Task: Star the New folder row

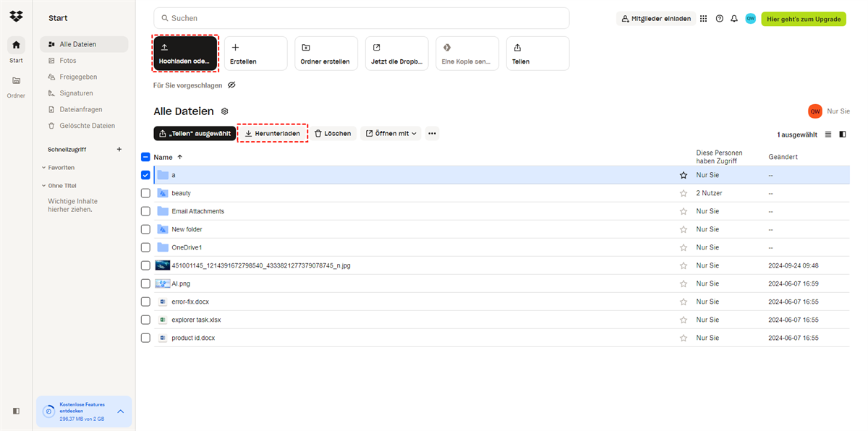Action: pos(683,229)
